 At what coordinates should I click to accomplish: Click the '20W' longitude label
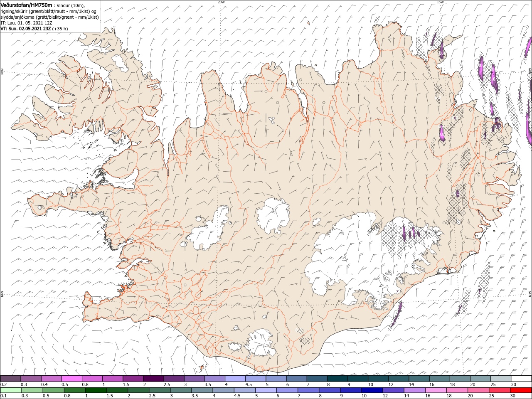point(221,2)
